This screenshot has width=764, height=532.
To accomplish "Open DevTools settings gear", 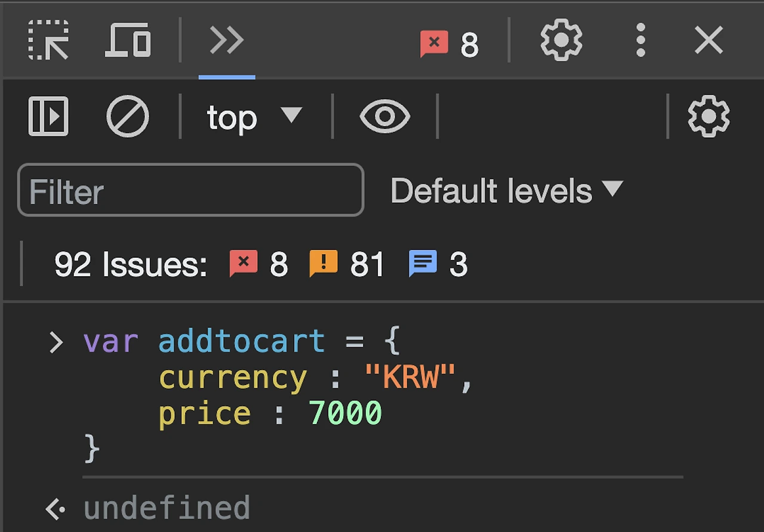I will click(x=561, y=41).
